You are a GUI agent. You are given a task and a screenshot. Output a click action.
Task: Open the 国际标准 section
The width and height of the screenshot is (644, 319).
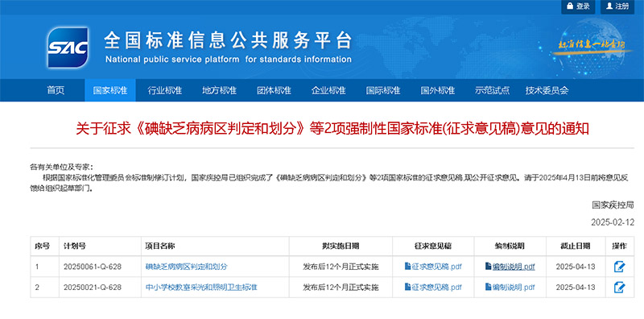click(383, 90)
